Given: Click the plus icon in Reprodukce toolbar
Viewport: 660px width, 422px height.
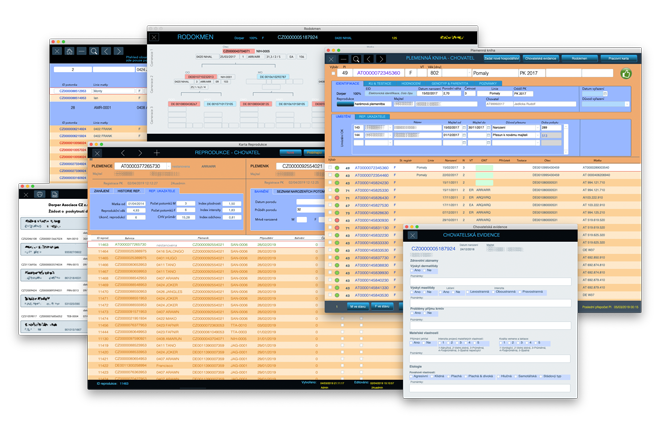Looking at the screenshot, I should click(156, 152).
